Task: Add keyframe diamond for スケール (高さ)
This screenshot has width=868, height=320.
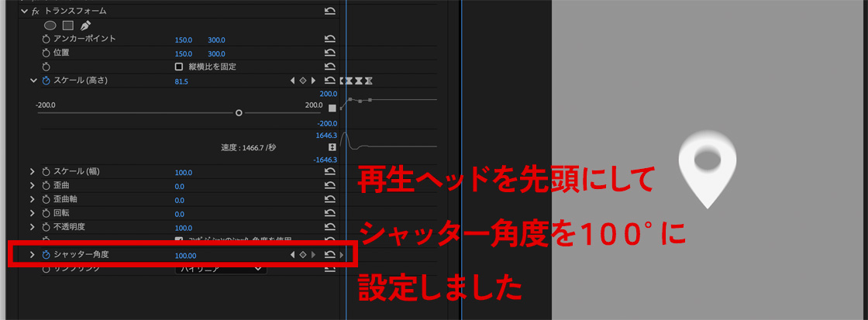Action: (302, 81)
